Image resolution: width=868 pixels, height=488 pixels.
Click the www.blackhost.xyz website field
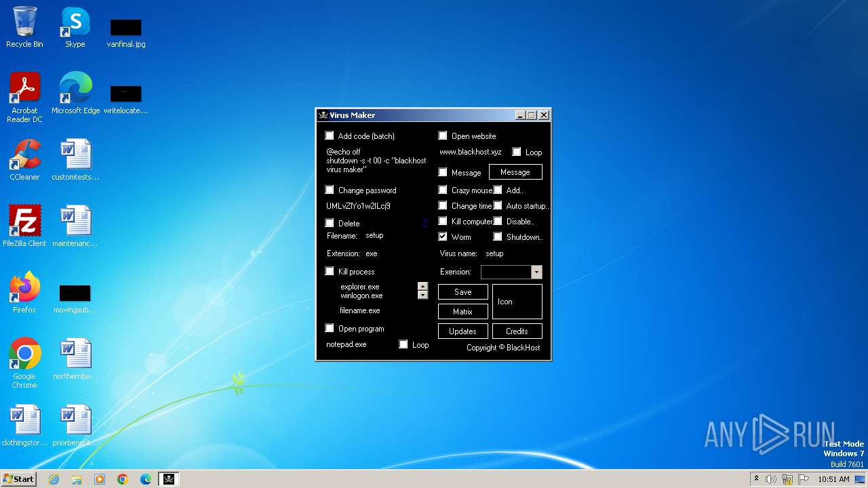471,152
